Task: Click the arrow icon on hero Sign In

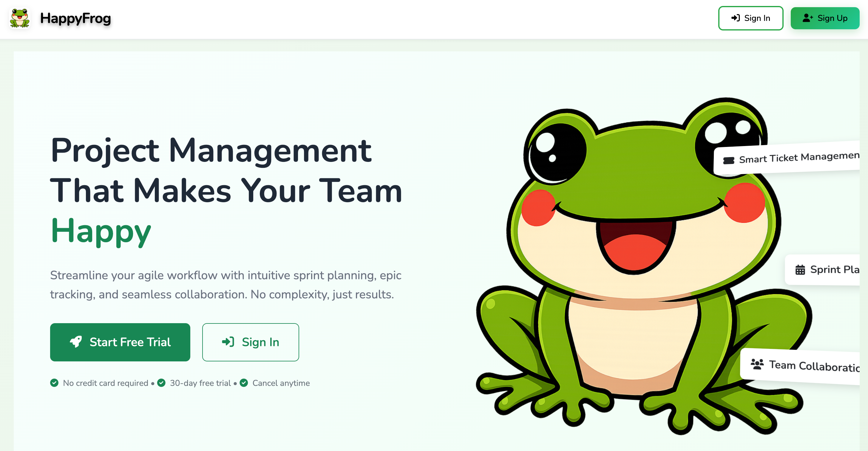Action: pos(228,342)
